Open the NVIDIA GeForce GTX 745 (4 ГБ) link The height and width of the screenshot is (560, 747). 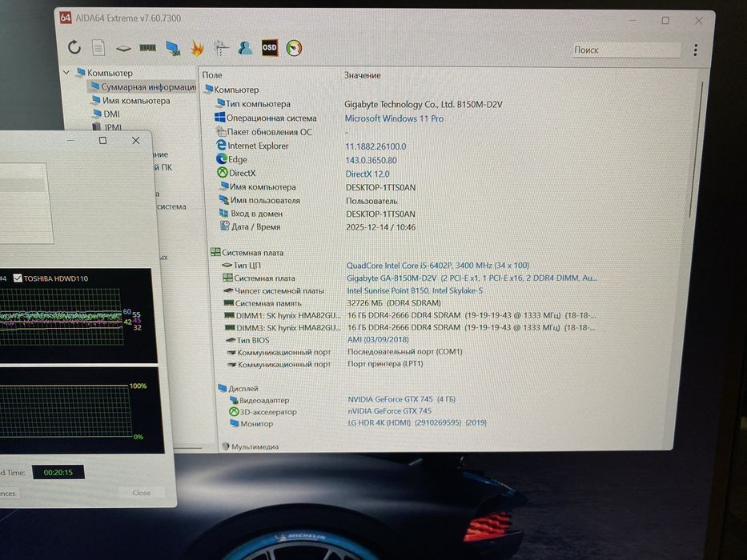pos(401,399)
